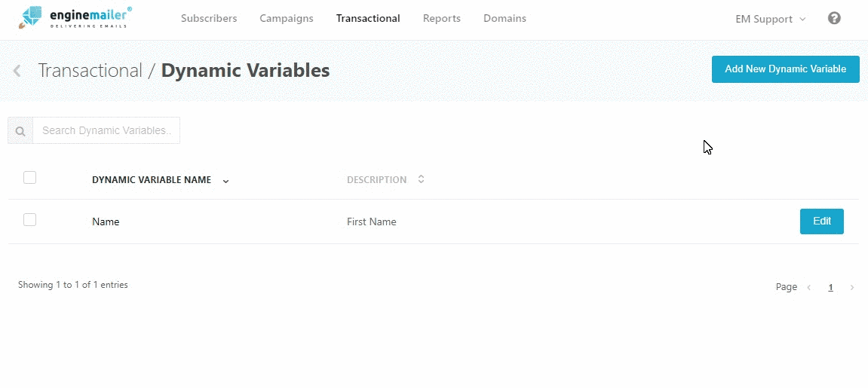The image size is (868, 388).
Task: Open the Subscribers menu
Action: point(209,18)
